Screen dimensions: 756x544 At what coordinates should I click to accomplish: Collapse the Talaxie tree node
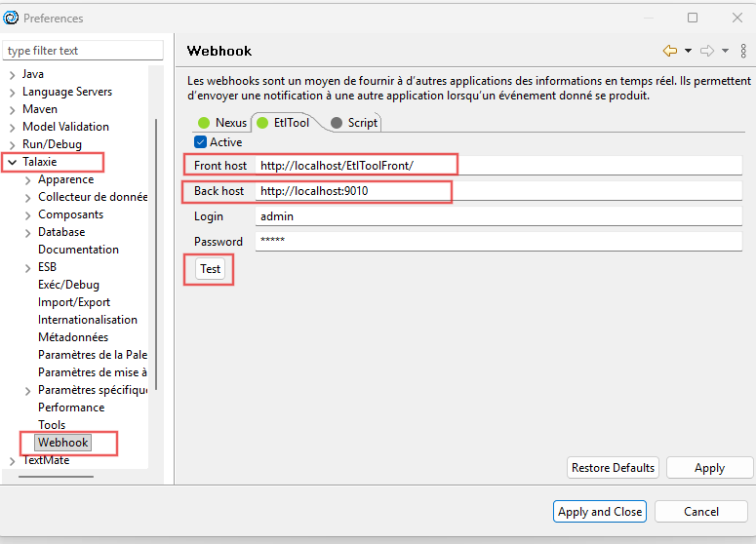(x=12, y=162)
